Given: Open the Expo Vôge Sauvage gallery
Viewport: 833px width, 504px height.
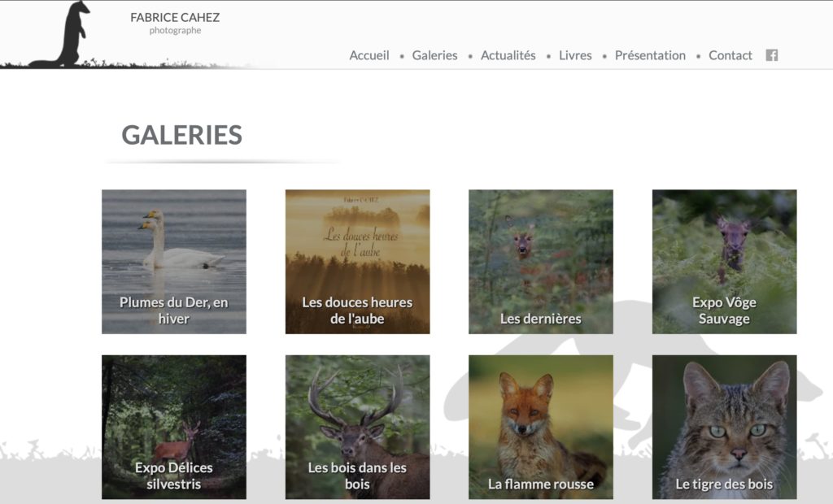Looking at the screenshot, I should [724, 262].
